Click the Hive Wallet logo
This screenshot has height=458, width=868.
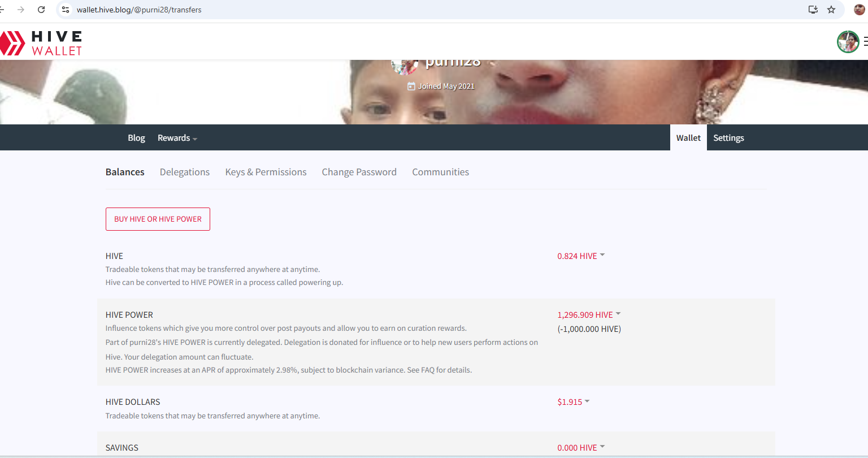pyautogui.click(x=41, y=43)
